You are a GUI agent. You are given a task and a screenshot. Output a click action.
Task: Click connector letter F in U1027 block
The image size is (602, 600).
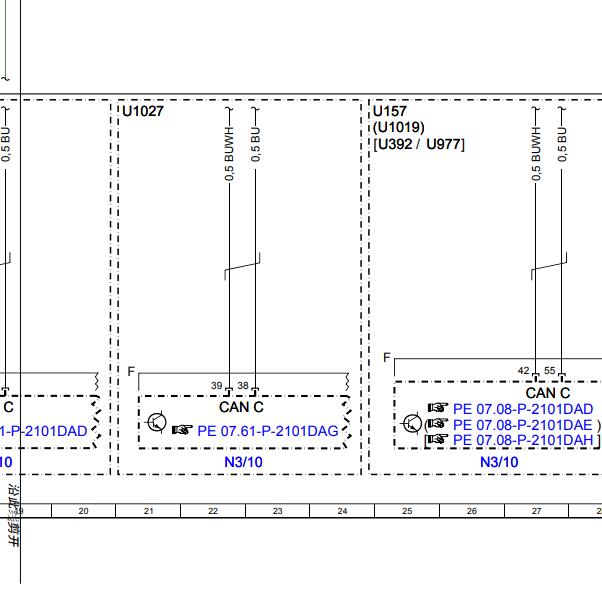131,372
